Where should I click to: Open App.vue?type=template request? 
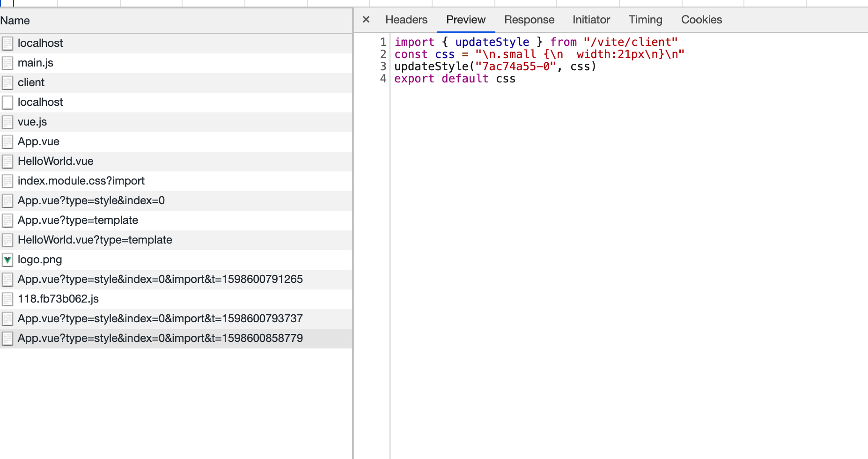[x=78, y=220]
